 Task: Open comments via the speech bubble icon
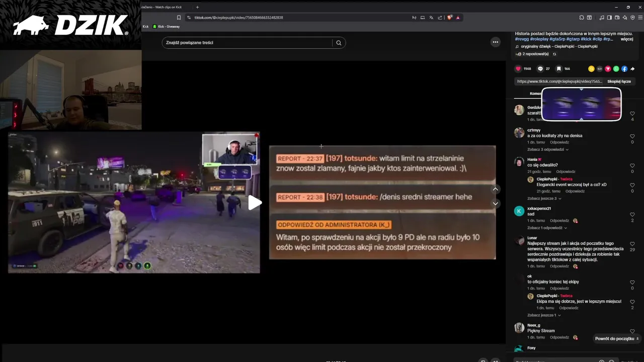tap(540, 69)
